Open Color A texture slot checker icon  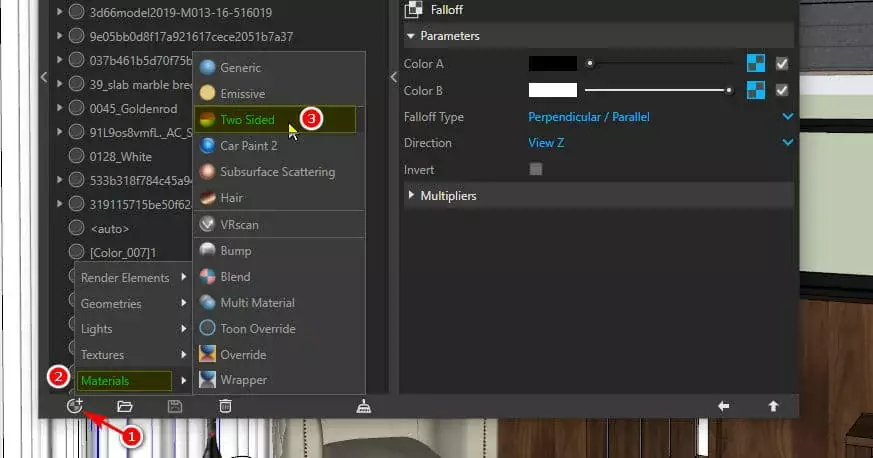pos(756,63)
